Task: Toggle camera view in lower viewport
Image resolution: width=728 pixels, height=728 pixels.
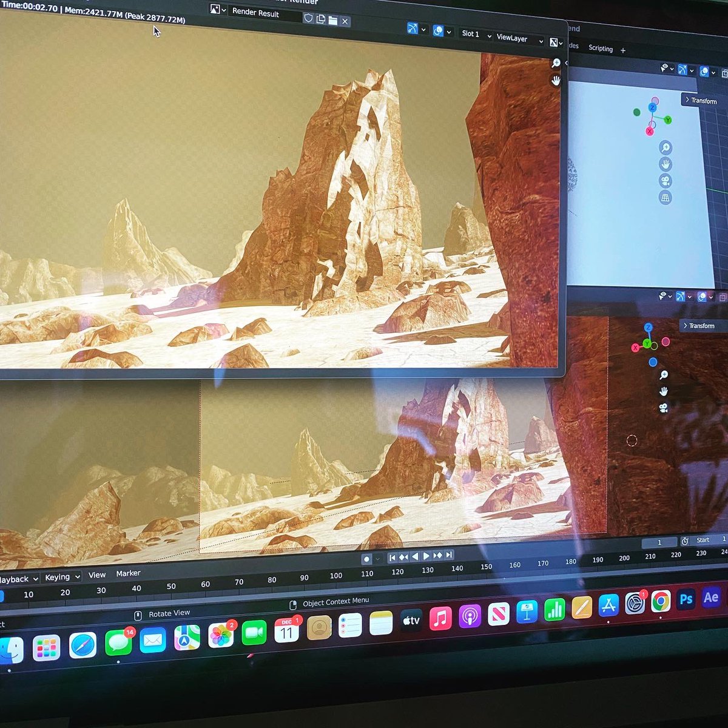Action: tap(664, 408)
